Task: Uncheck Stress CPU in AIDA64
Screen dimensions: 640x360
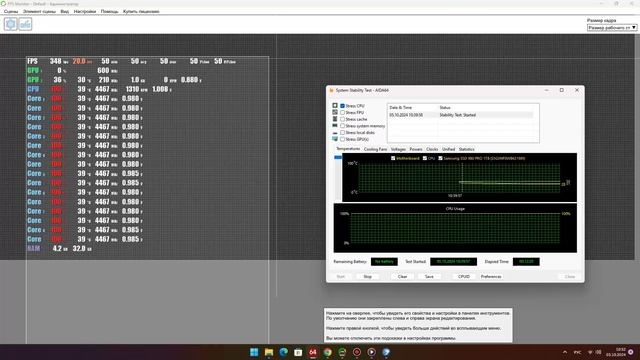Action: coord(342,106)
